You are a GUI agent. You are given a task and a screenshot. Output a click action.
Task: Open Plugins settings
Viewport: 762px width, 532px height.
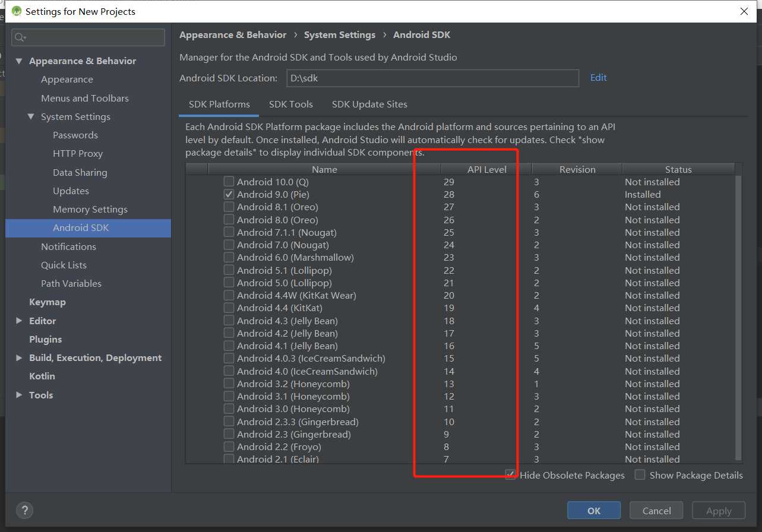46,339
